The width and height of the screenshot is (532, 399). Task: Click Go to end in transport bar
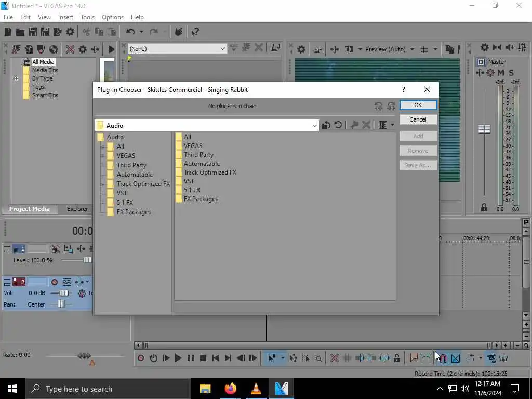228,358
